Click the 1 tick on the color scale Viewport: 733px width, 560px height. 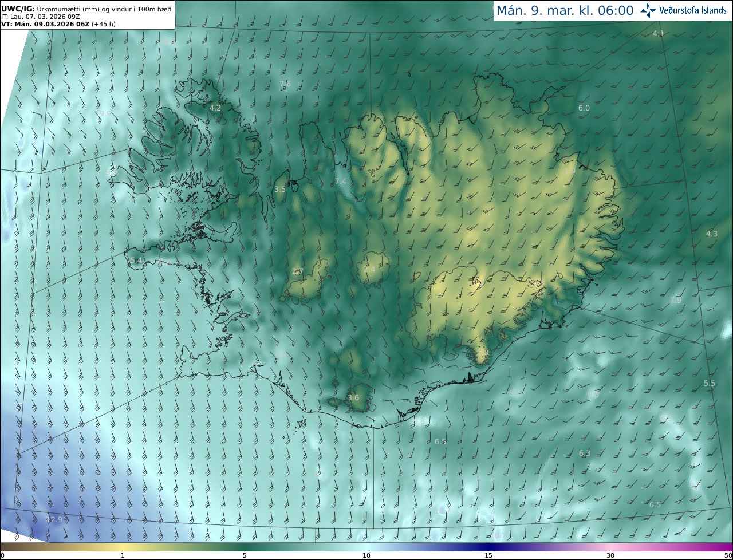tap(123, 555)
